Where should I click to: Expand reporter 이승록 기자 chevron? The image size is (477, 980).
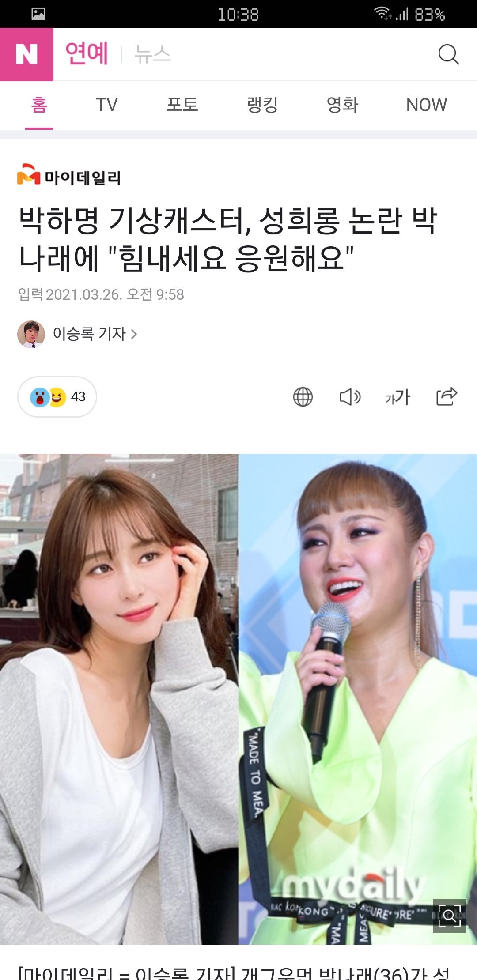(134, 334)
